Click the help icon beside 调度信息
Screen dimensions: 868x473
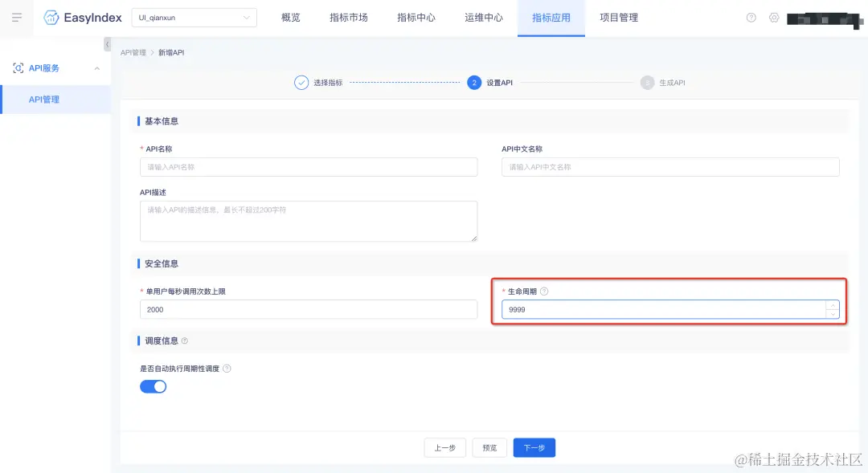(x=184, y=340)
